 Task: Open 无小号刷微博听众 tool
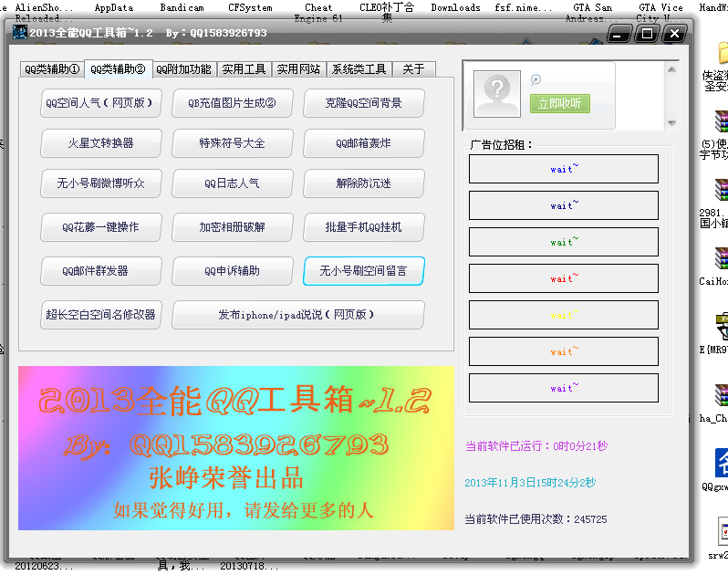click(100, 183)
